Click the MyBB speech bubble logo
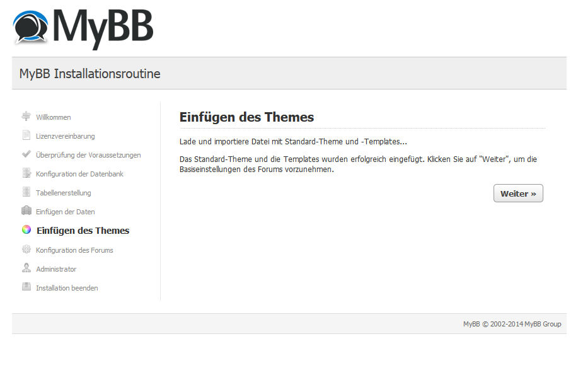The width and height of the screenshot is (578, 392). tap(31, 27)
